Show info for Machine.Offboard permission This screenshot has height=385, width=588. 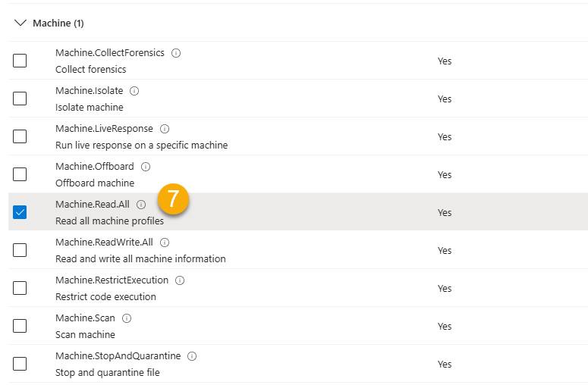click(146, 167)
